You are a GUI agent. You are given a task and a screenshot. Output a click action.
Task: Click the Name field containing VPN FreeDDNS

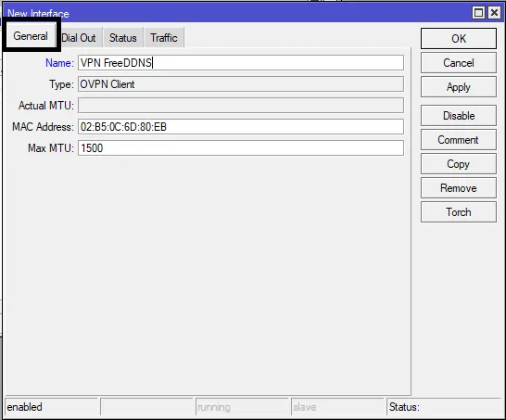tap(241, 63)
